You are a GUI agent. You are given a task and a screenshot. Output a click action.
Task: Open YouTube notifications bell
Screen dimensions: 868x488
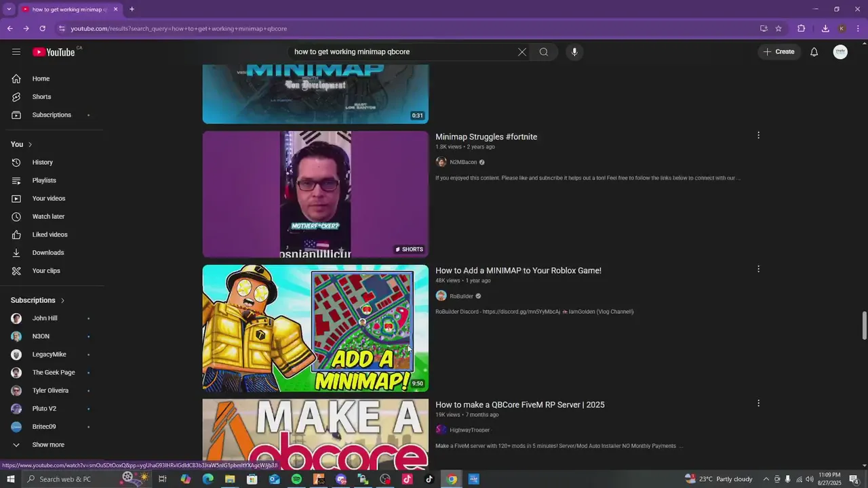(x=814, y=52)
